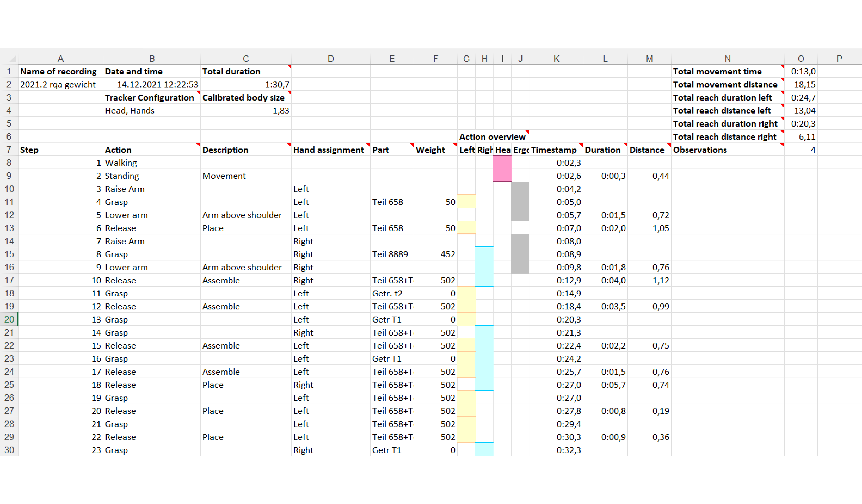The width and height of the screenshot is (862, 504).
Task: Click the 'Part' header cell
Action: (x=392, y=150)
